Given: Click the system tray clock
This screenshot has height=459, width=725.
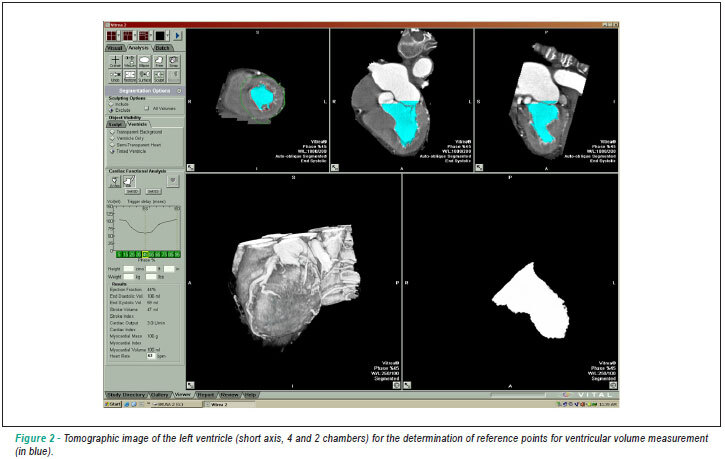Looking at the screenshot, I should 608,404.
